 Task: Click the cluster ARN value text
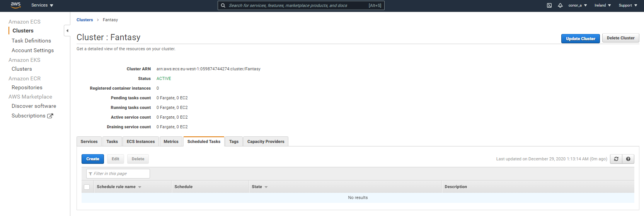click(x=208, y=69)
